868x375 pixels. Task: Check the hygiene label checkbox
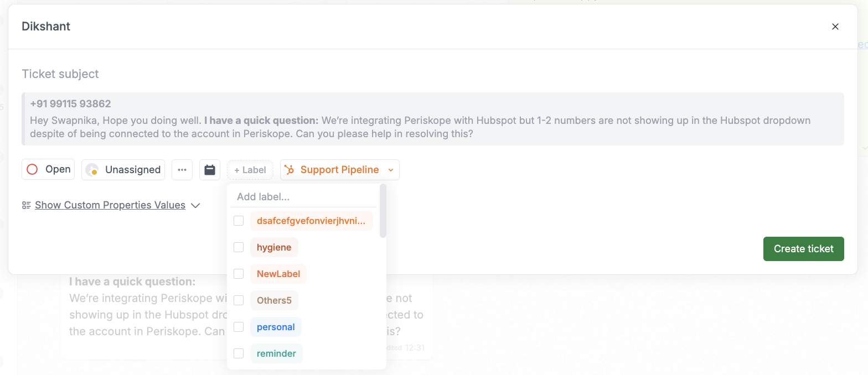point(239,247)
